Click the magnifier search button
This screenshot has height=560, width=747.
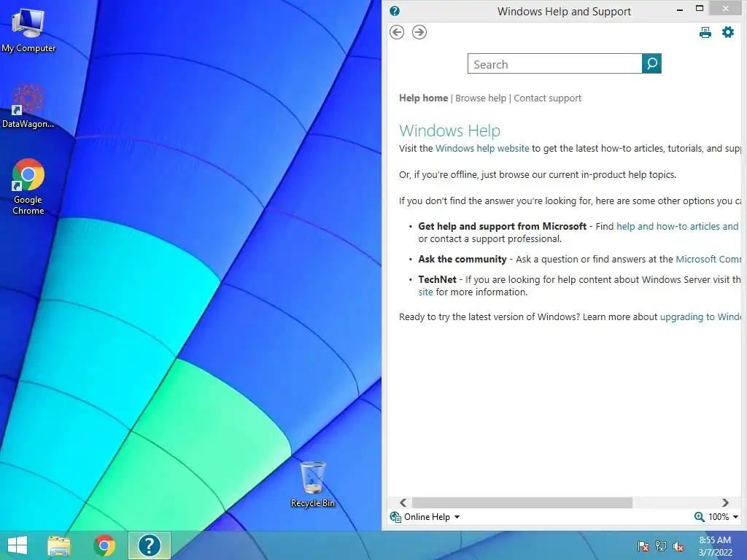(651, 63)
